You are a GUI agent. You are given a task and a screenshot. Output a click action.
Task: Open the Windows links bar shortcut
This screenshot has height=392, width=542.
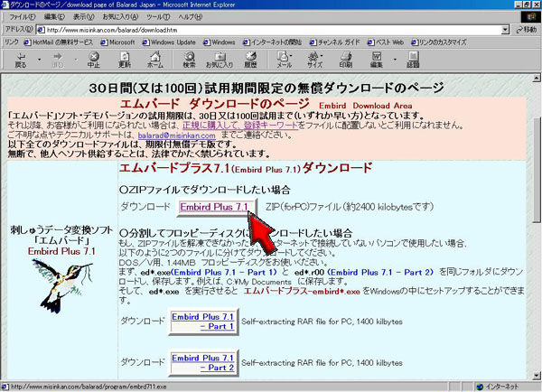[220, 42]
